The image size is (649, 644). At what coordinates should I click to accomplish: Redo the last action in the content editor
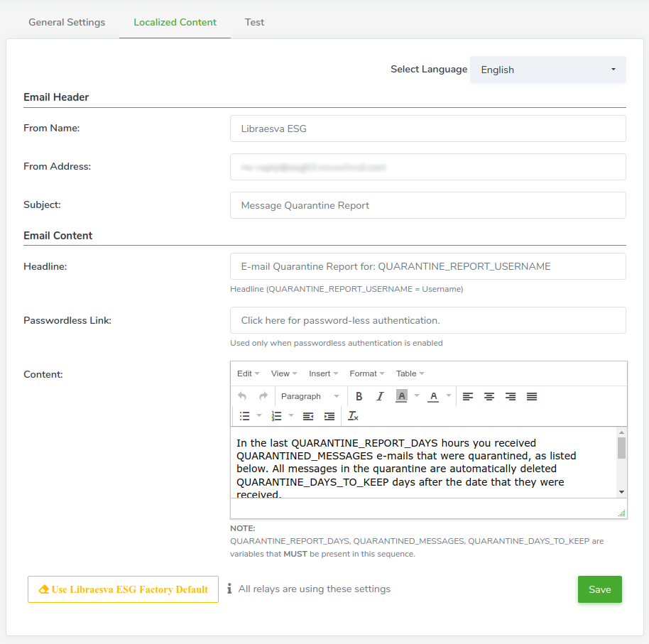pyautogui.click(x=263, y=396)
